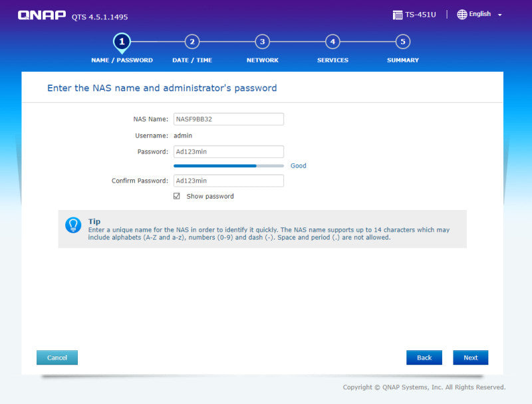Click the TS-451U model name text
Image resolution: width=532 pixels, height=404 pixels.
[420, 15]
